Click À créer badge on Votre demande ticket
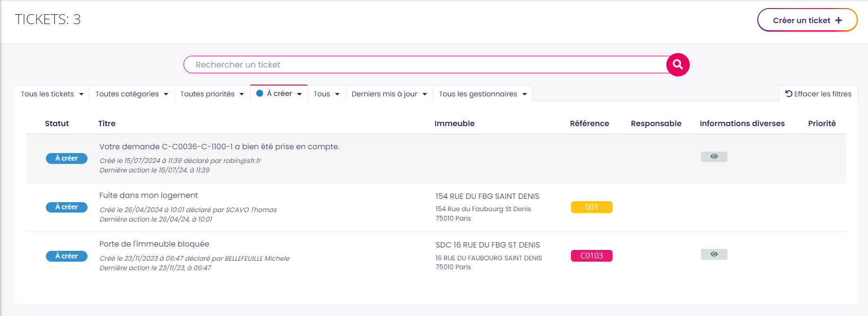 coord(67,158)
